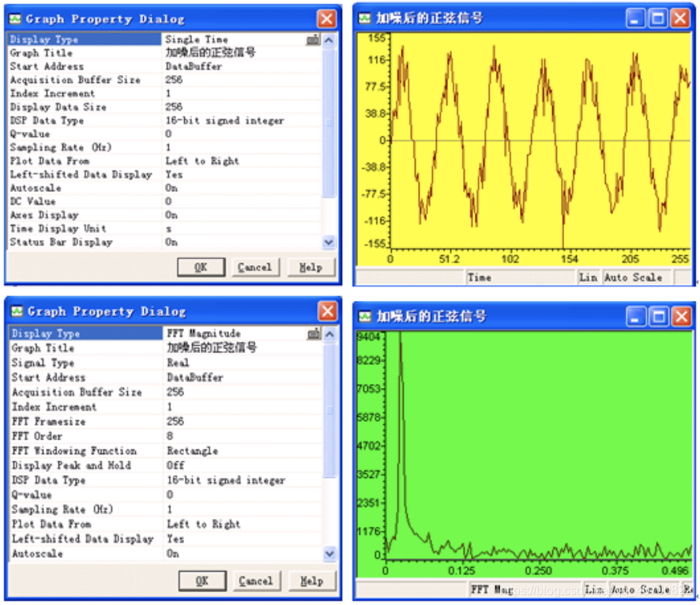This screenshot has height=605, width=700.
Task: Click the bottom dialog's scrollbar thumb
Action: tap(330, 410)
